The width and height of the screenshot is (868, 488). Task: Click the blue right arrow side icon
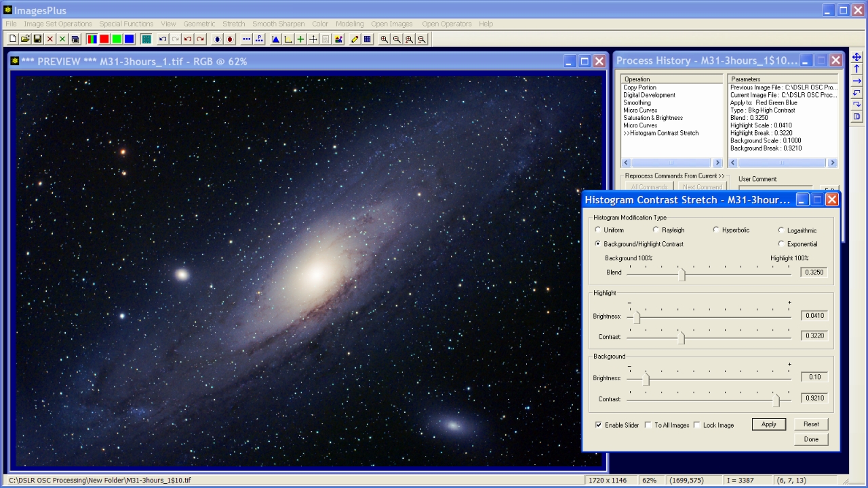[856, 81]
